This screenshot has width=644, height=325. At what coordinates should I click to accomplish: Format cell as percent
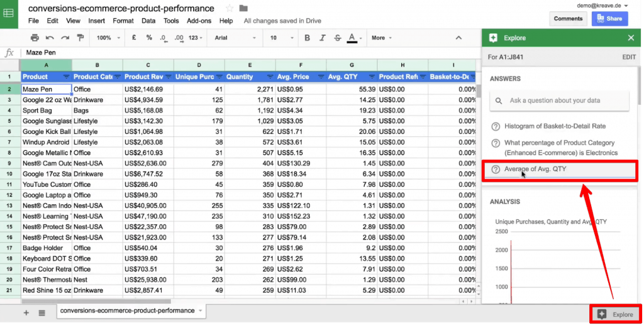point(148,38)
